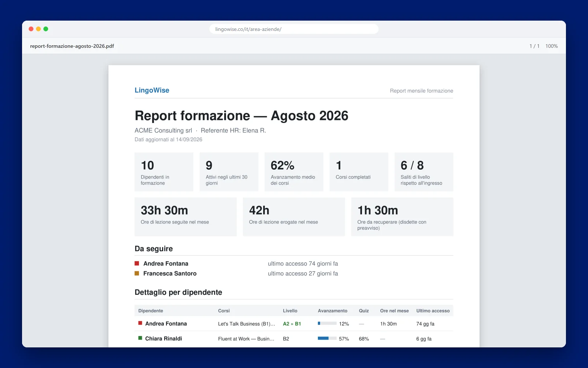
Task: Click the 'Dipendente' column header
Action: point(151,311)
